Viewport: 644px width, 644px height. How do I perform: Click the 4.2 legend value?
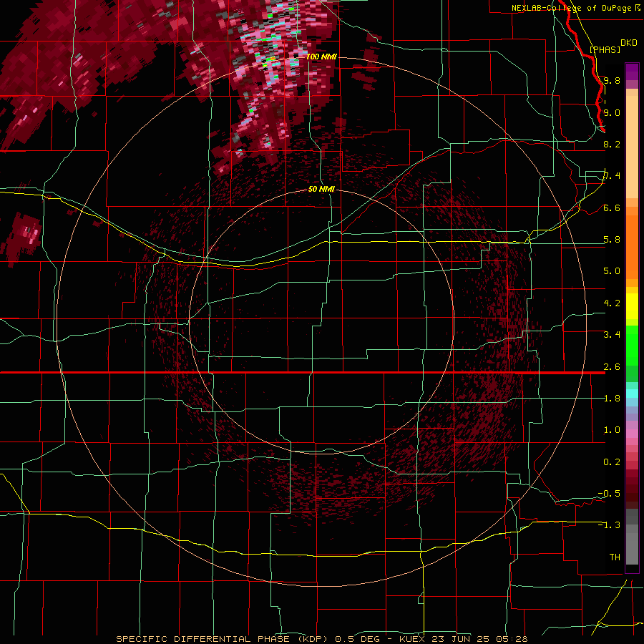coord(612,303)
